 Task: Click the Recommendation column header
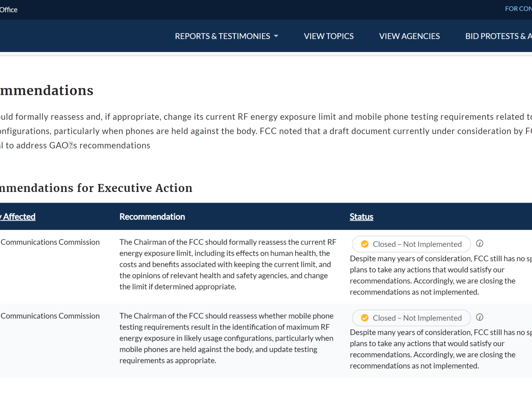pos(152,217)
